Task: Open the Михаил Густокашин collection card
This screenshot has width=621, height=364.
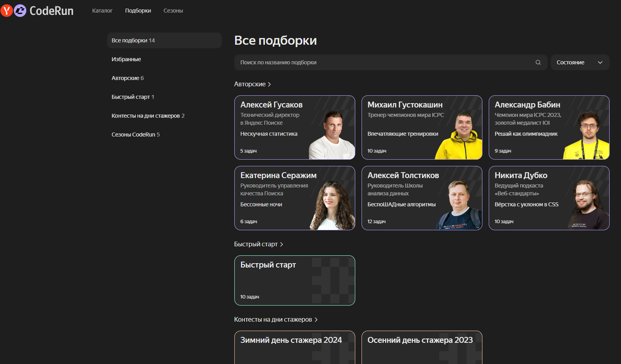Action: pos(422,127)
